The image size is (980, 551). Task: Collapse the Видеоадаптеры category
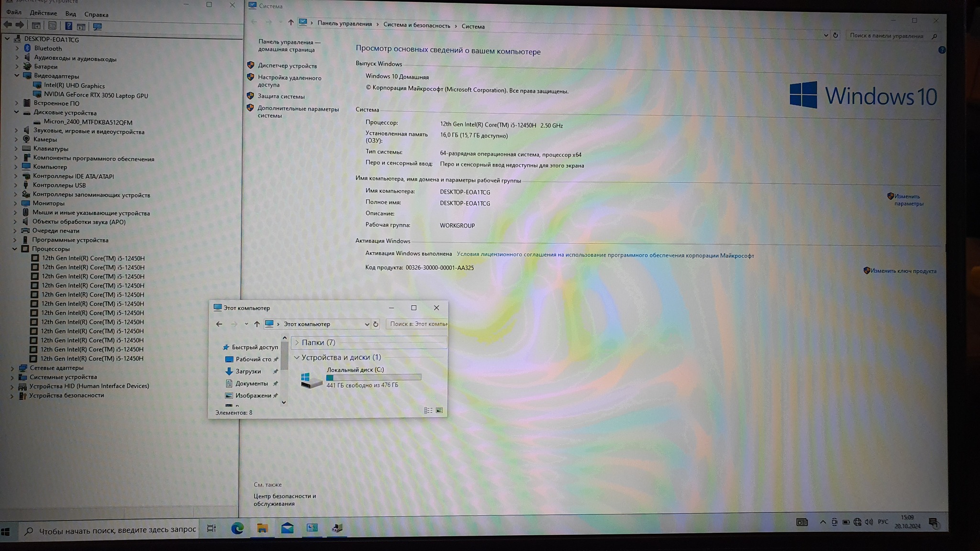[17, 76]
